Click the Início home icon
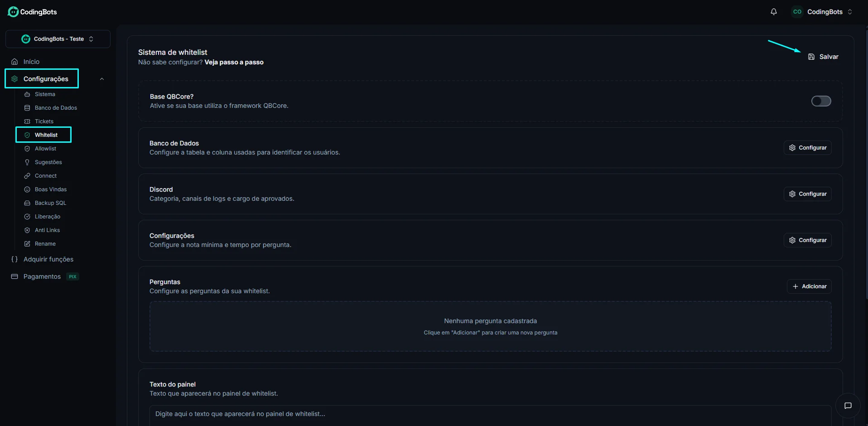 click(x=14, y=62)
